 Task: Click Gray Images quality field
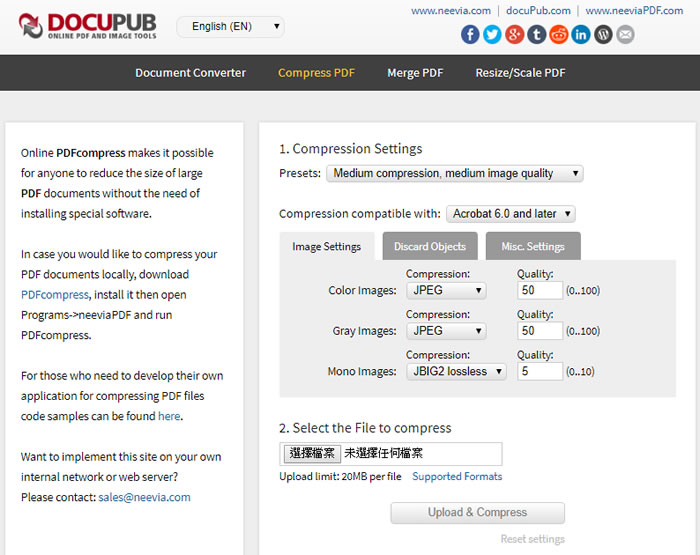coord(540,331)
